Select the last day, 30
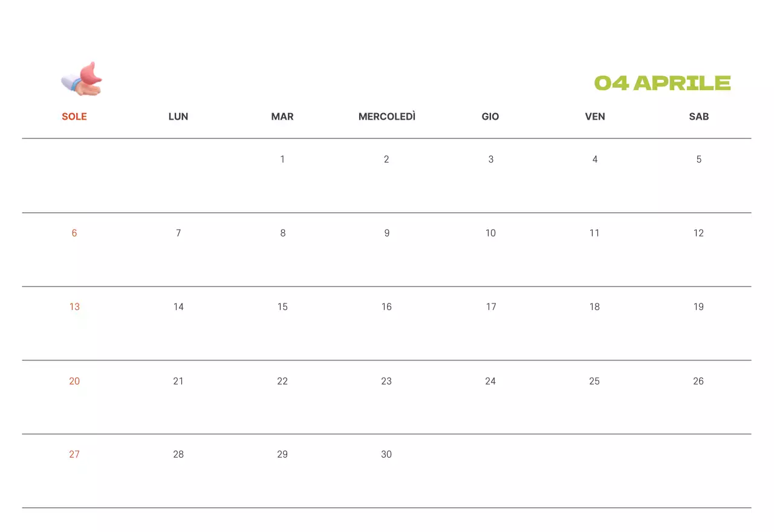 386,455
